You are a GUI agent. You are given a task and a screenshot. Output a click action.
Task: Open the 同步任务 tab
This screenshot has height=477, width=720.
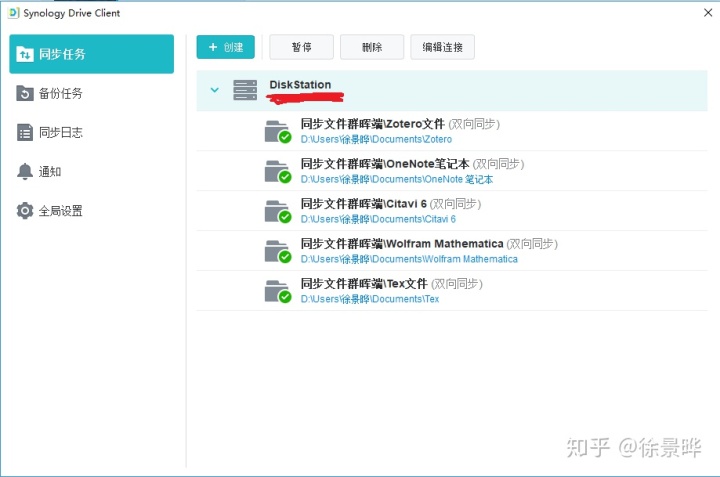(x=90, y=54)
